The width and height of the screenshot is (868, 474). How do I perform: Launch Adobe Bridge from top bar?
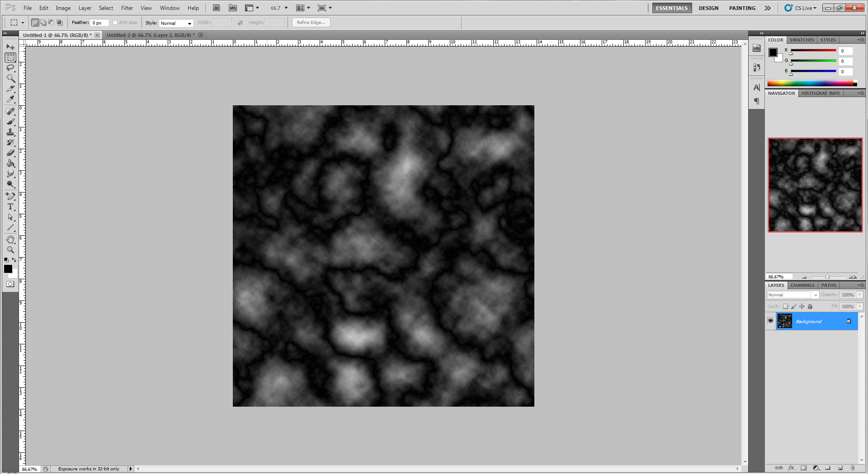tap(217, 8)
